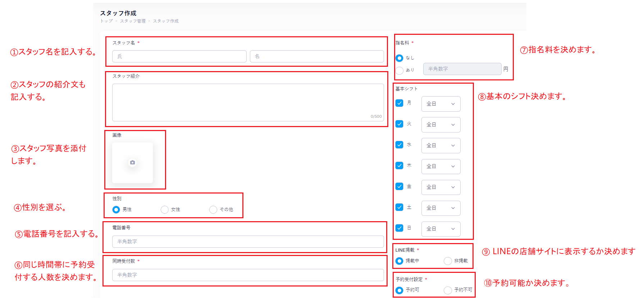Open the 全日 dropdown for 土 (Saturday)
The height and width of the screenshot is (298, 644).
point(440,208)
